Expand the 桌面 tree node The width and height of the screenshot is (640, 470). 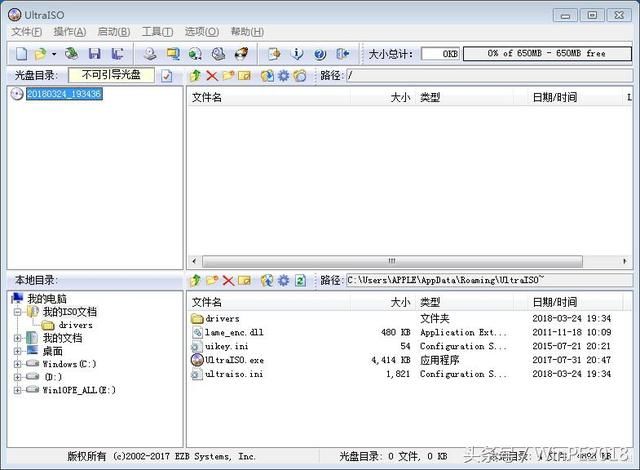coord(18,351)
